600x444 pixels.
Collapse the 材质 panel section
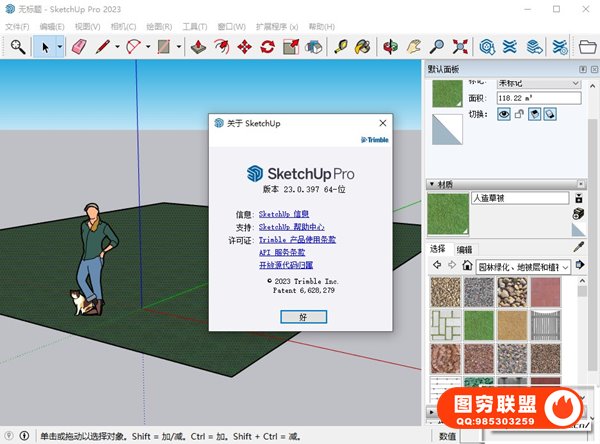tap(432, 184)
